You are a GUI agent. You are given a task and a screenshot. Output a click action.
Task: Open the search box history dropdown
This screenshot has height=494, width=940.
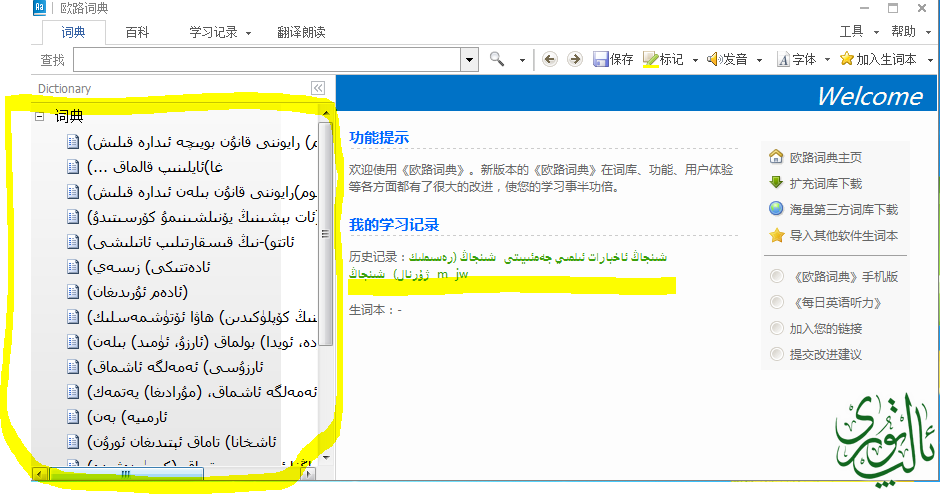[x=469, y=60]
